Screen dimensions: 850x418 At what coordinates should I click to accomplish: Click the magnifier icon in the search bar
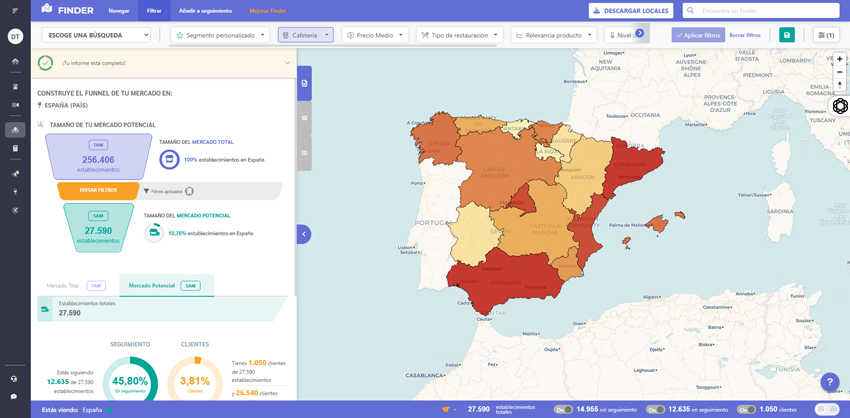click(691, 10)
